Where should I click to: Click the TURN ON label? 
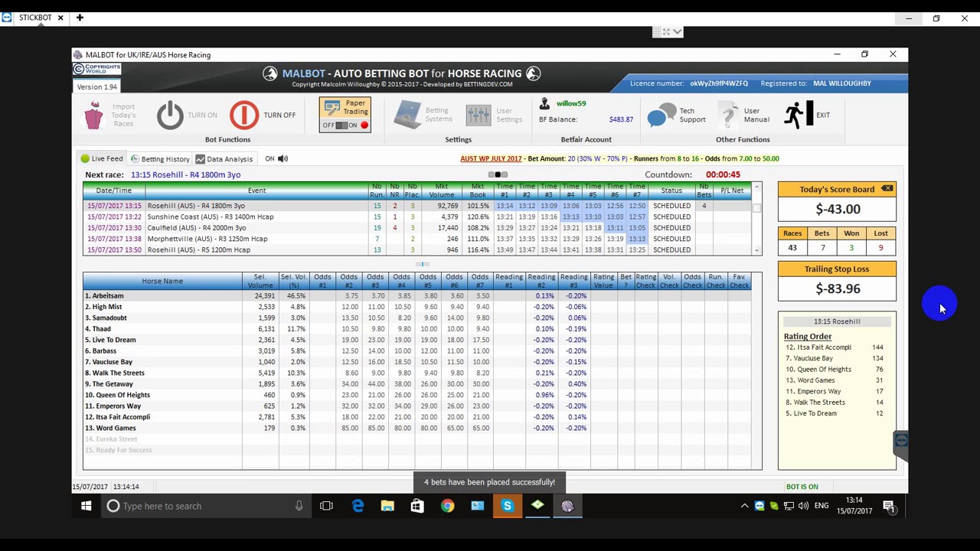click(x=202, y=115)
